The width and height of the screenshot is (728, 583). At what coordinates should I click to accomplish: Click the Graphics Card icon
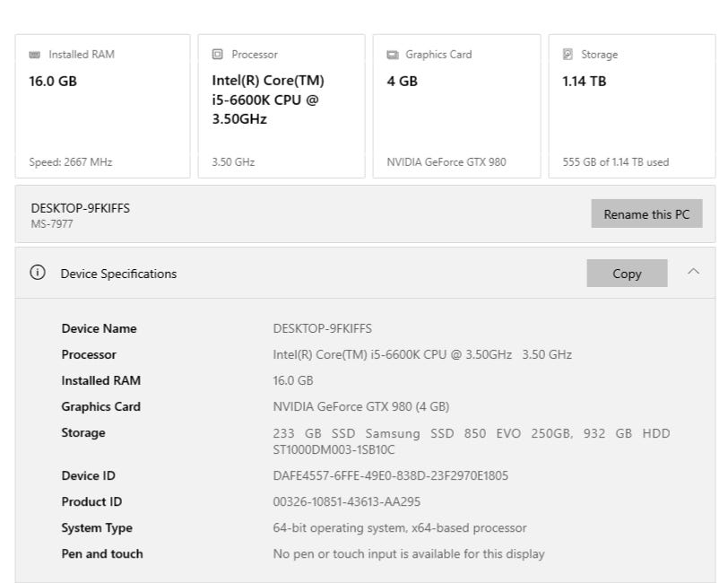(393, 55)
